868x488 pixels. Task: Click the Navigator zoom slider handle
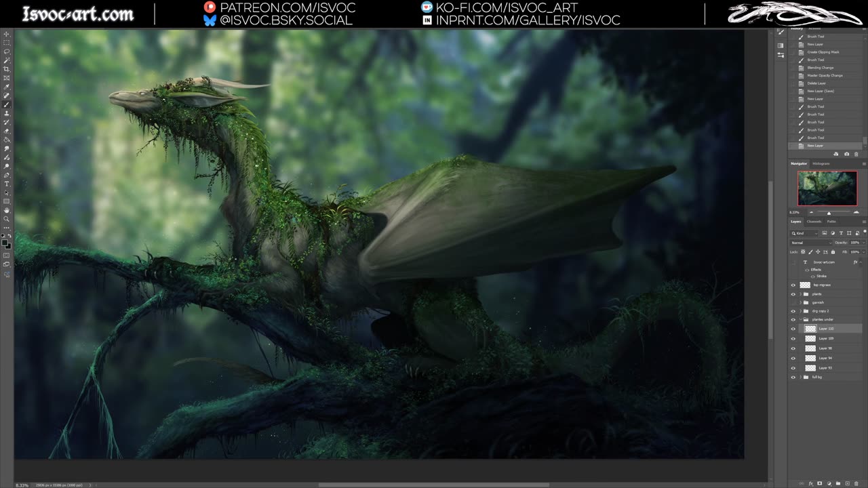tap(829, 213)
